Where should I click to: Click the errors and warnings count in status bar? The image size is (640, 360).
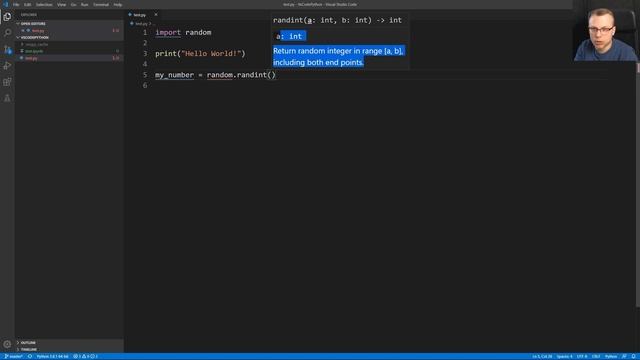tap(85, 356)
